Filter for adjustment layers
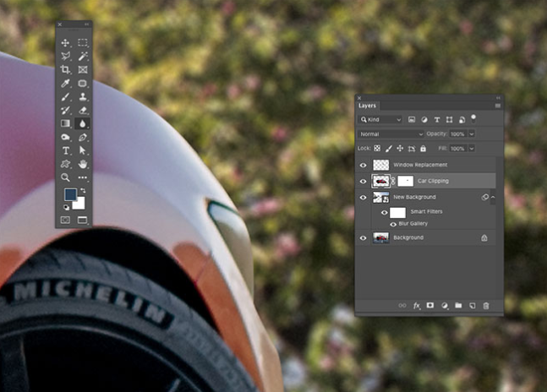The height and width of the screenshot is (392, 547). (424, 119)
